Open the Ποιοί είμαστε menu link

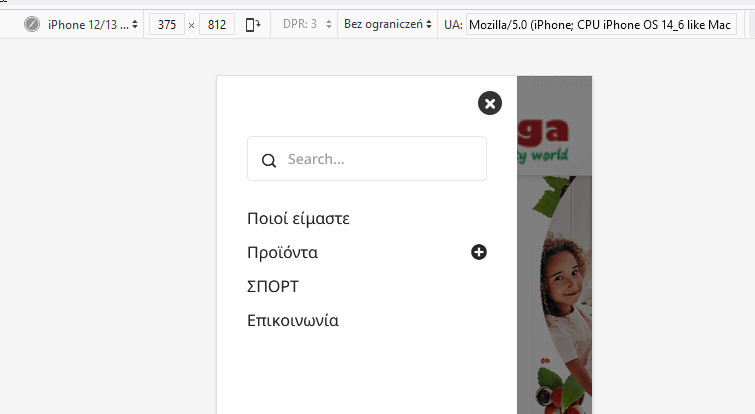298,219
